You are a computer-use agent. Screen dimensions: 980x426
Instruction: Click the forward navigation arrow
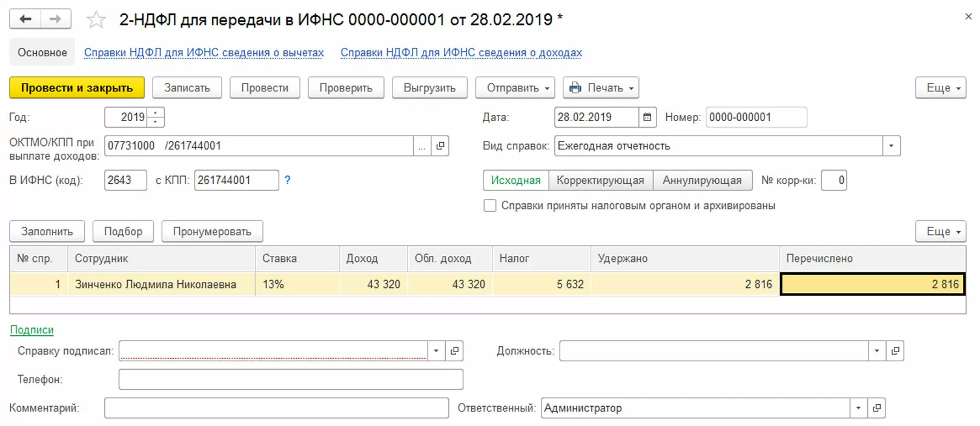[x=56, y=19]
